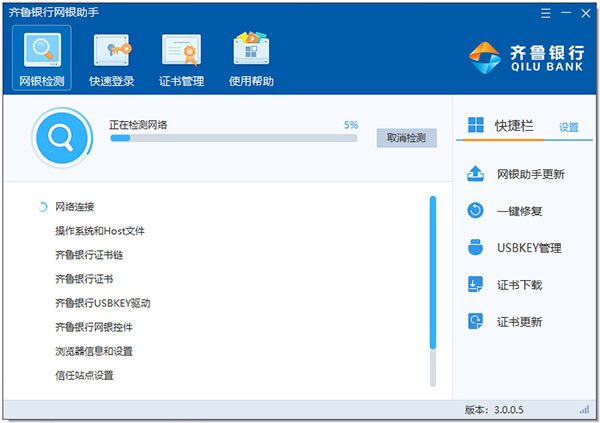
Task: Select the 齐鲁银行证书 check item
Action: 84,279
